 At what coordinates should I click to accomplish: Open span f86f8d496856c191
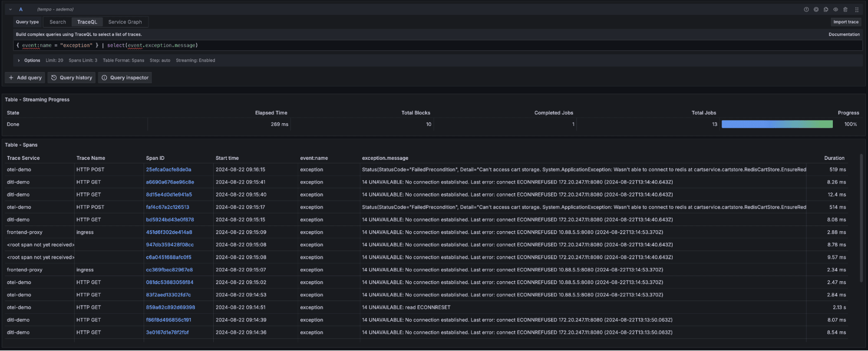point(168,320)
